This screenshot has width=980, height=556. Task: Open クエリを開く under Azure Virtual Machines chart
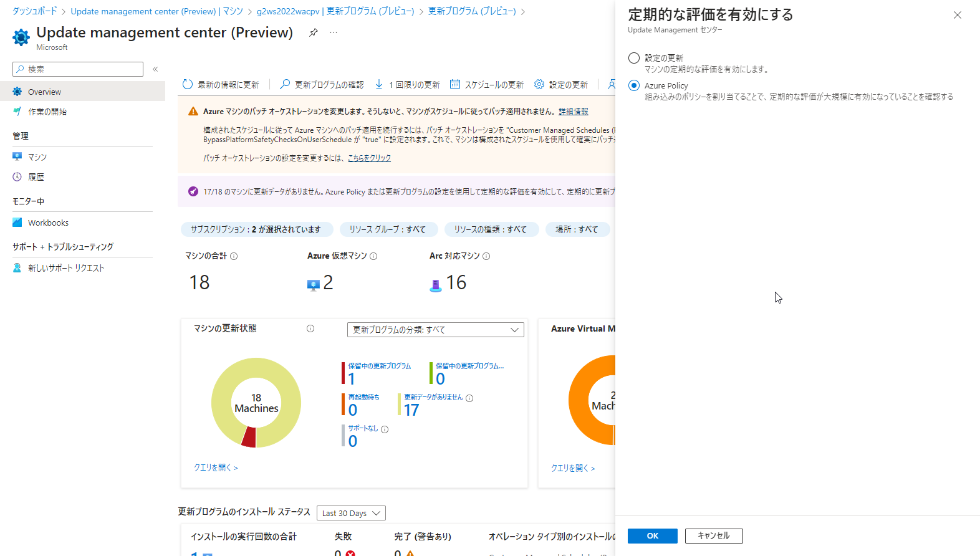(573, 468)
